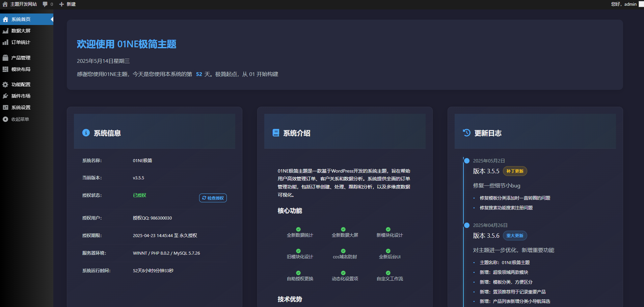
Task: Click the 新增：模板分类，方便区分 entry
Action: pos(506,282)
